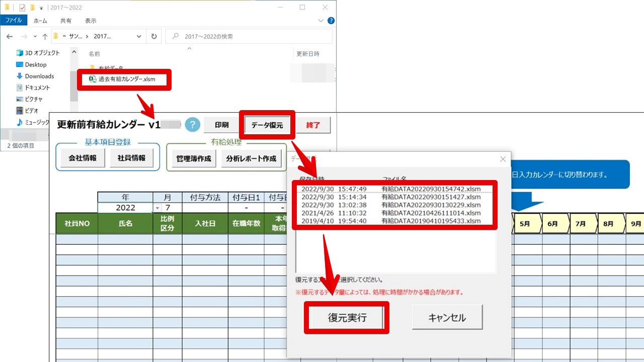
Task: Click the up-one-level arrow in Explorer
Action: coord(45,37)
